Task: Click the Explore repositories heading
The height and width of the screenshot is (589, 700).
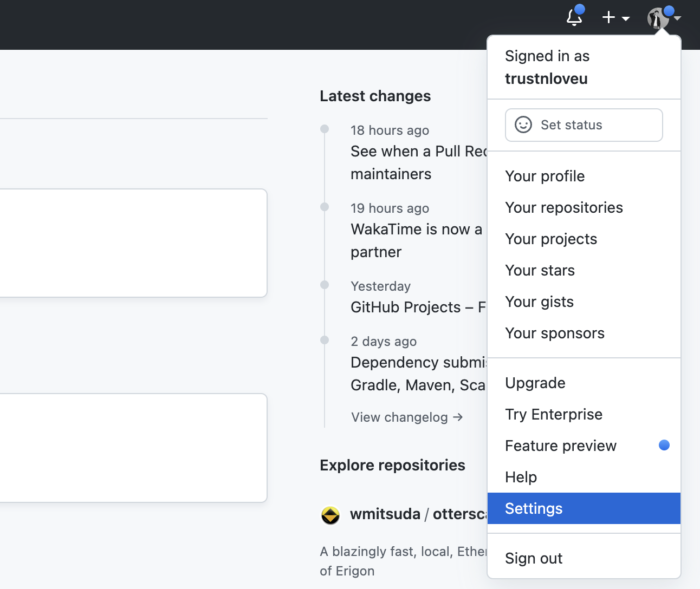Action: [392, 465]
